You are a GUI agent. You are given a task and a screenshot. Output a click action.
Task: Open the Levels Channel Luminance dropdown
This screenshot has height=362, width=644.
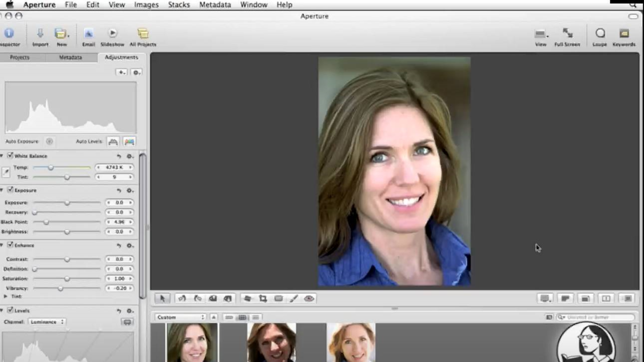tap(47, 322)
